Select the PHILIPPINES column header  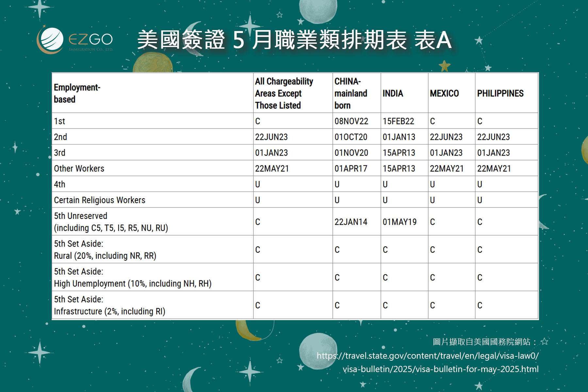[x=500, y=93]
